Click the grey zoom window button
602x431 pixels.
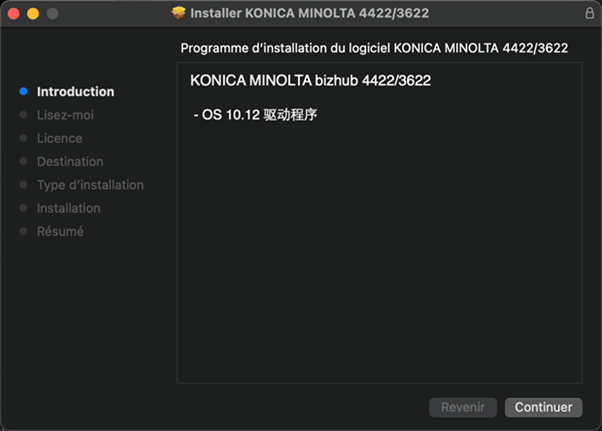pos(52,14)
